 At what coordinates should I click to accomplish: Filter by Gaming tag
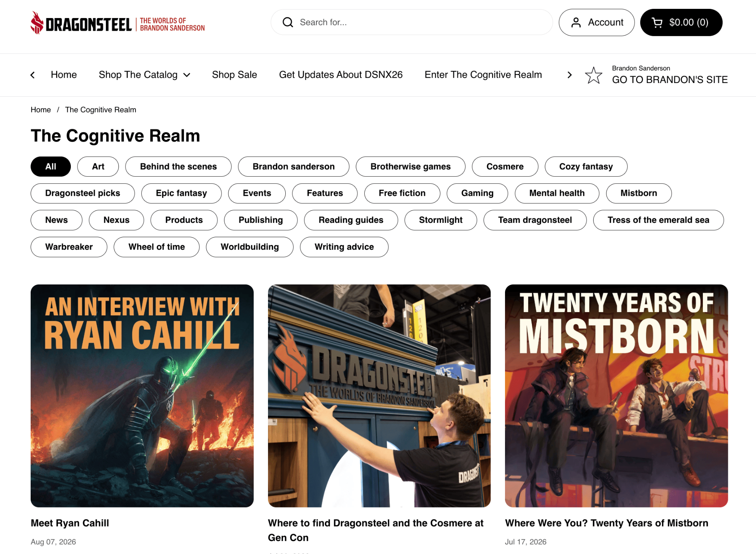tap(477, 193)
